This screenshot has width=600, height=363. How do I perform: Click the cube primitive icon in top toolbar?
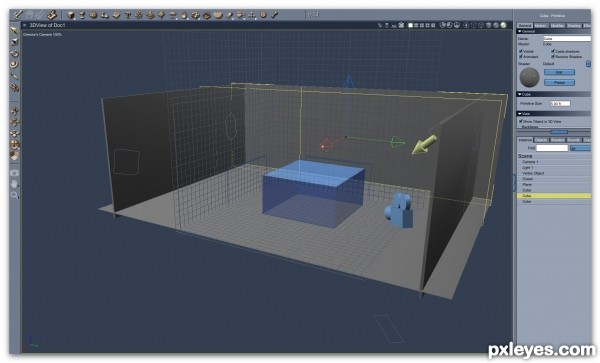pyautogui.click(x=71, y=15)
